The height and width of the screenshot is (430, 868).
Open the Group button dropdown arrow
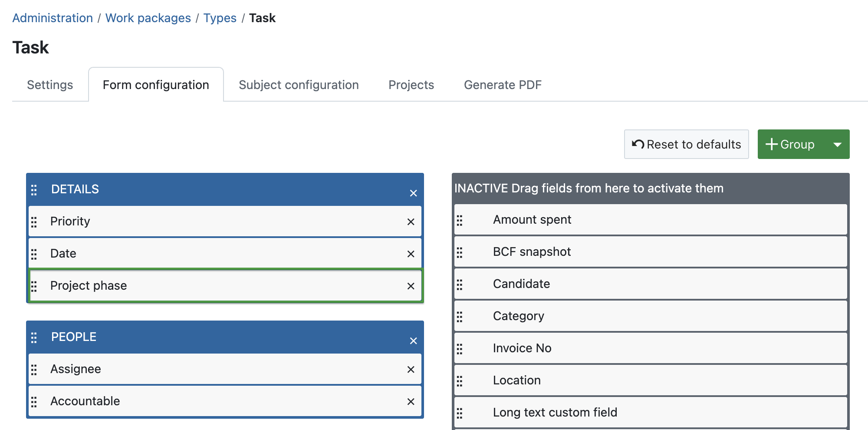click(837, 144)
